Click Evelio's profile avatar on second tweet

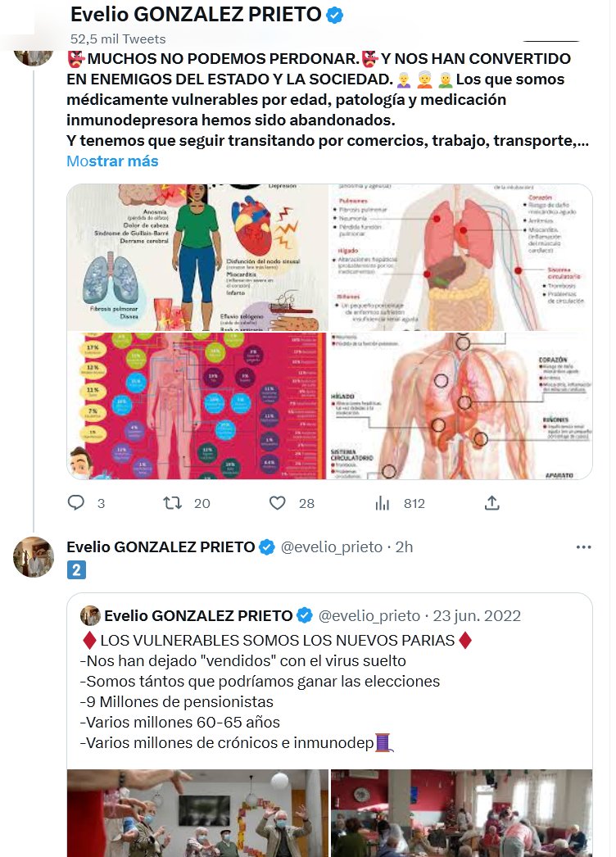(x=34, y=558)
